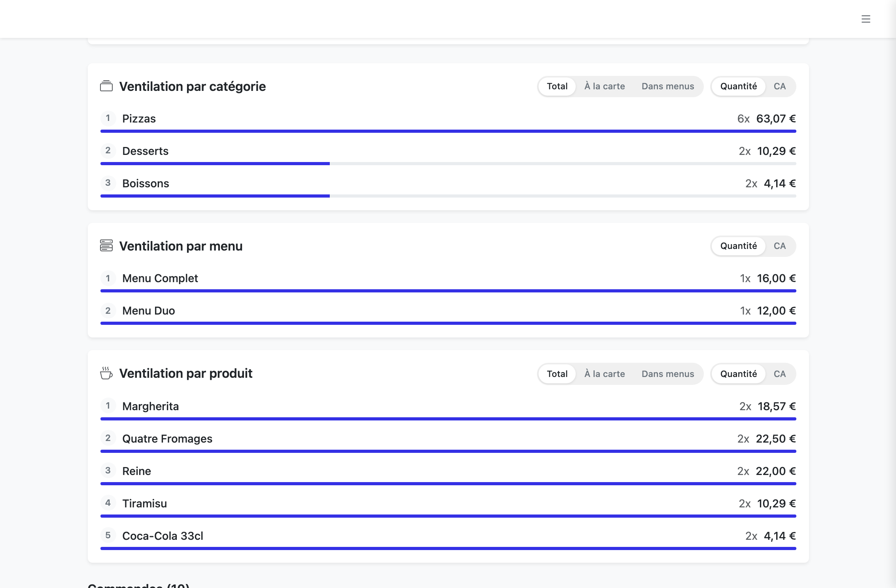Click the Menu Duo label
This screenshot has height=588, width=896.
click(x=149, y=311)
